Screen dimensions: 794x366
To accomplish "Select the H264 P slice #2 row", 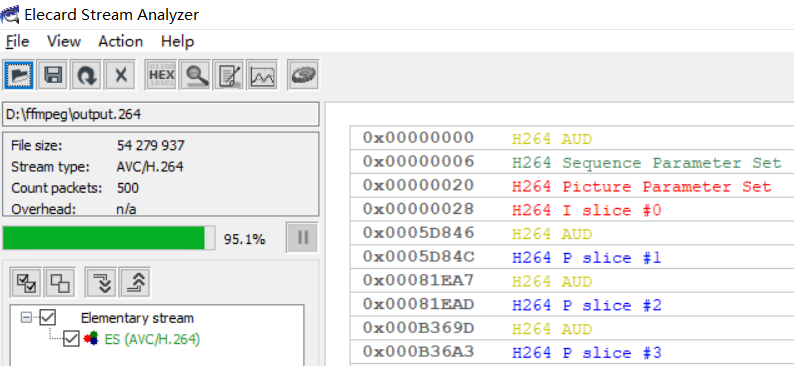I will (x=572, y=305).
